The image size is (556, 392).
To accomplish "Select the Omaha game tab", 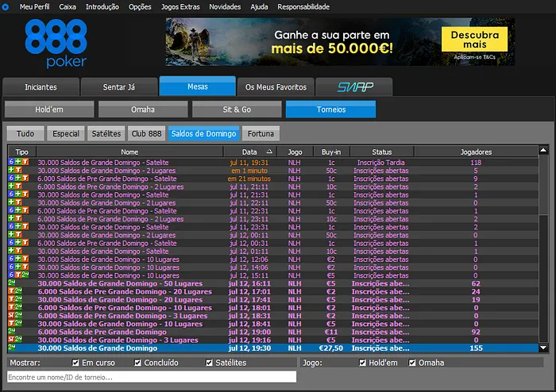I will 143,110.
